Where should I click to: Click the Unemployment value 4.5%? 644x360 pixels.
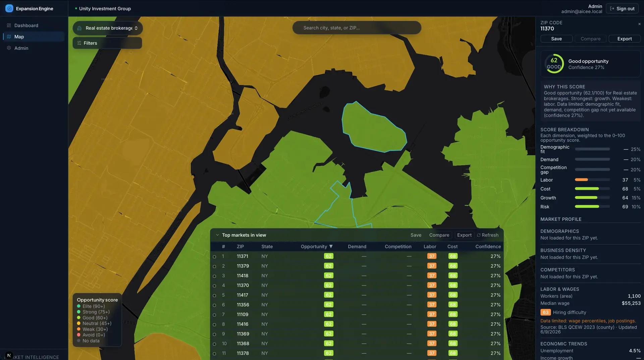[x=635, y=351]
